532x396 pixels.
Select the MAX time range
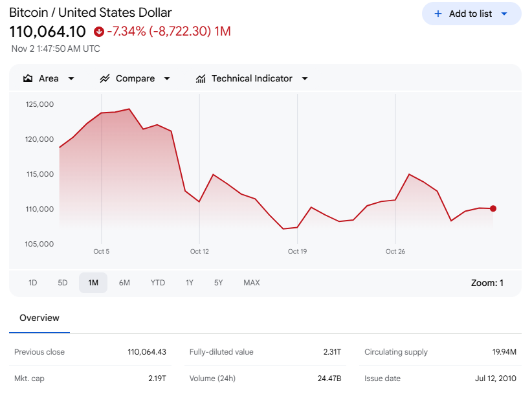pyautogui.click(x=251, y=283)
